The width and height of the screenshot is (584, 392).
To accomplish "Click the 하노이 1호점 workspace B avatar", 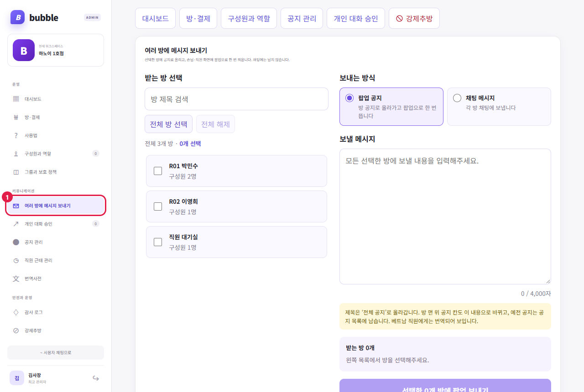I will 24,50.
